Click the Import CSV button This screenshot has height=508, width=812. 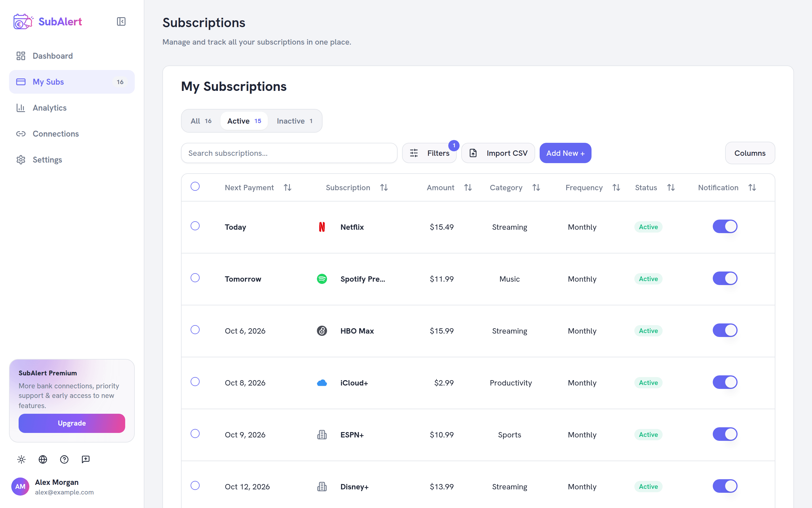coord(498,153)
